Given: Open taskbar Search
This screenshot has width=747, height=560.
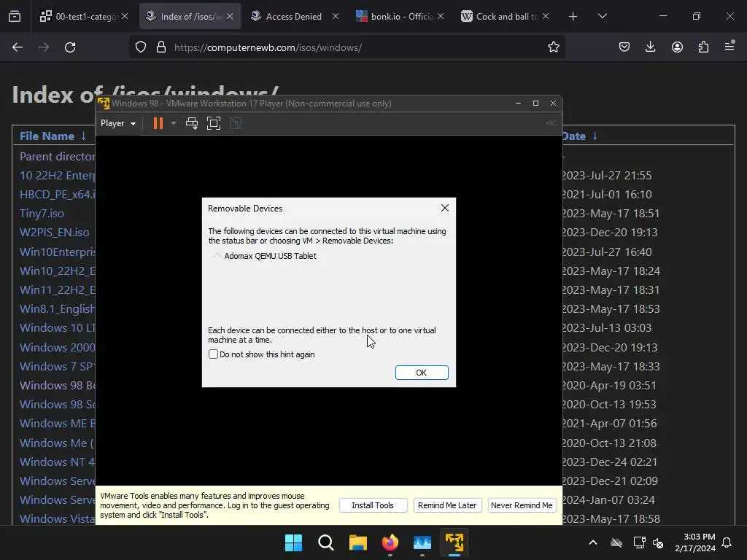Looking at the screenshot, I should click(x=326, y=542).
